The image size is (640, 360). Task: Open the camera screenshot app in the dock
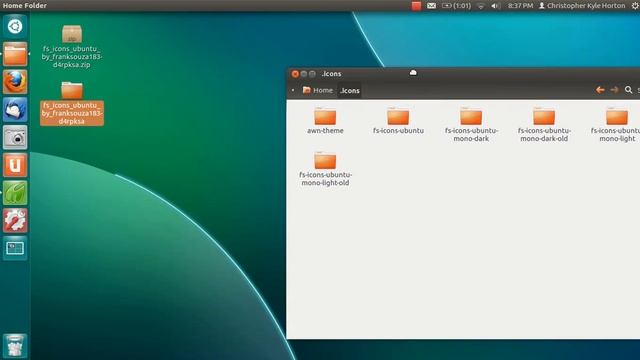coord(15,138)
